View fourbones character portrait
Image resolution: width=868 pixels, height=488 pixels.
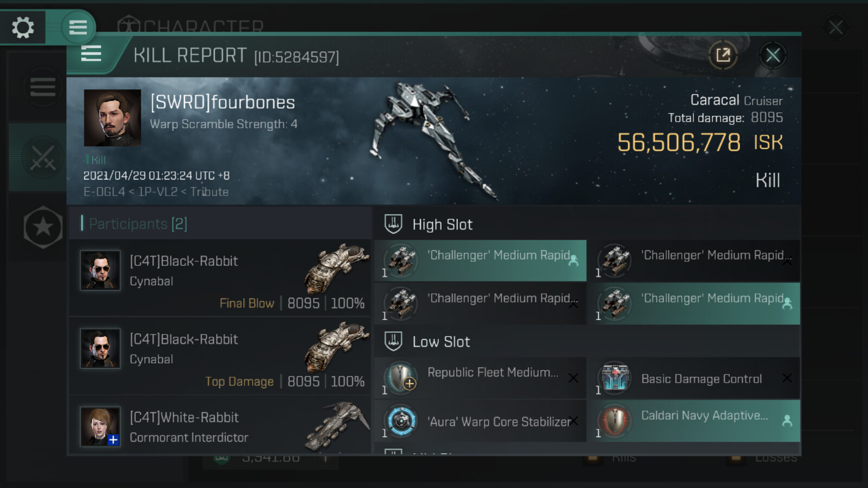click(112, 118)
